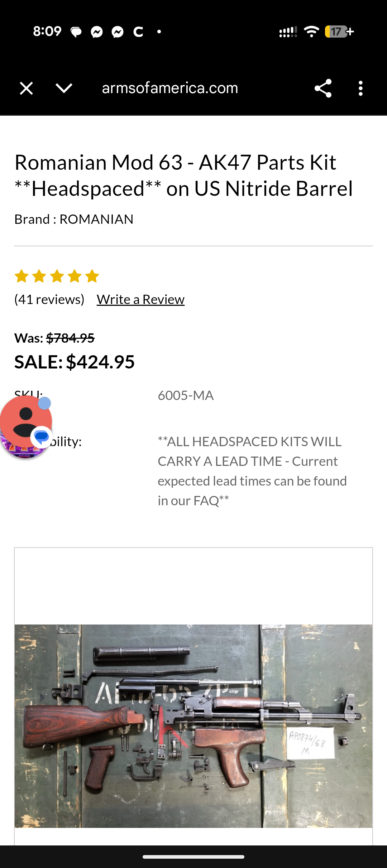The height and width of the screenshot is (868, 387).
Task: Tap the chat bubble notification icon
Action: 76,32
